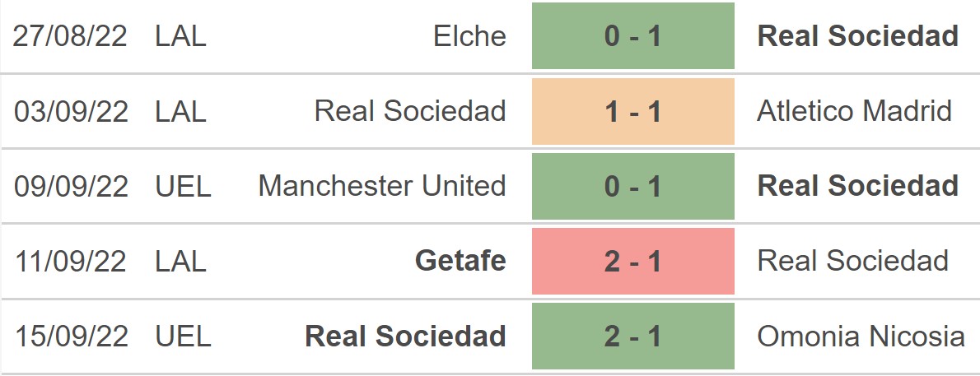The width and height of the screenshot is (980, 376).
Task: Click the 0 - 1 score beside Manchester United
Action: point(632,186)
